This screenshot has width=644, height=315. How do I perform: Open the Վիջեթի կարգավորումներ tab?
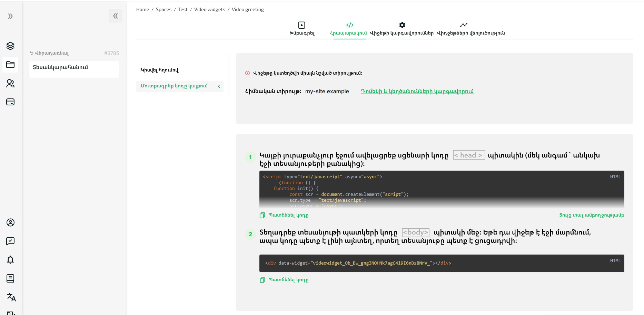pos(402,29)
